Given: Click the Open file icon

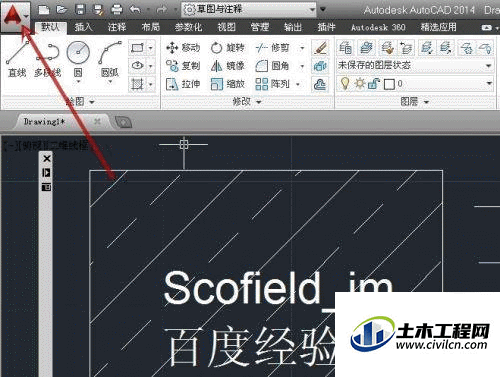Looking at the screenshot, I should click(x=61, y=9).
